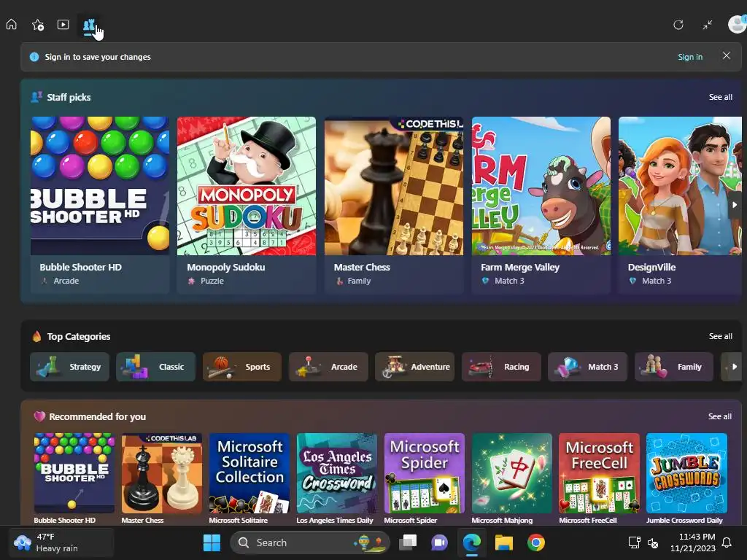Image resolution: width=747 pixels, height=560 pixels.
Task: Click the refresh icon in the top bar
Action: pyautogui.click(x=678, y=25)
